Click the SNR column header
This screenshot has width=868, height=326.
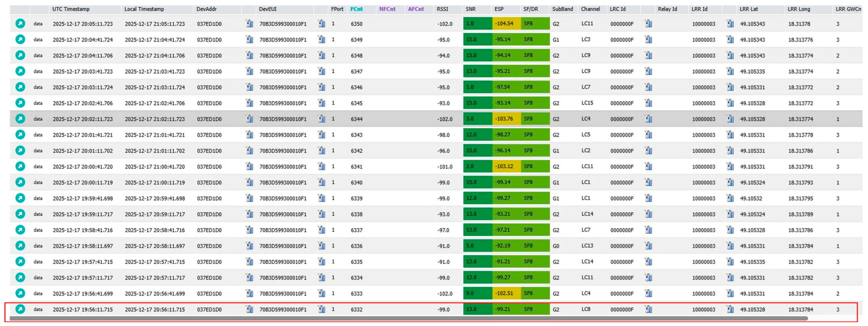pyautogui.click(x=471, y=9)
